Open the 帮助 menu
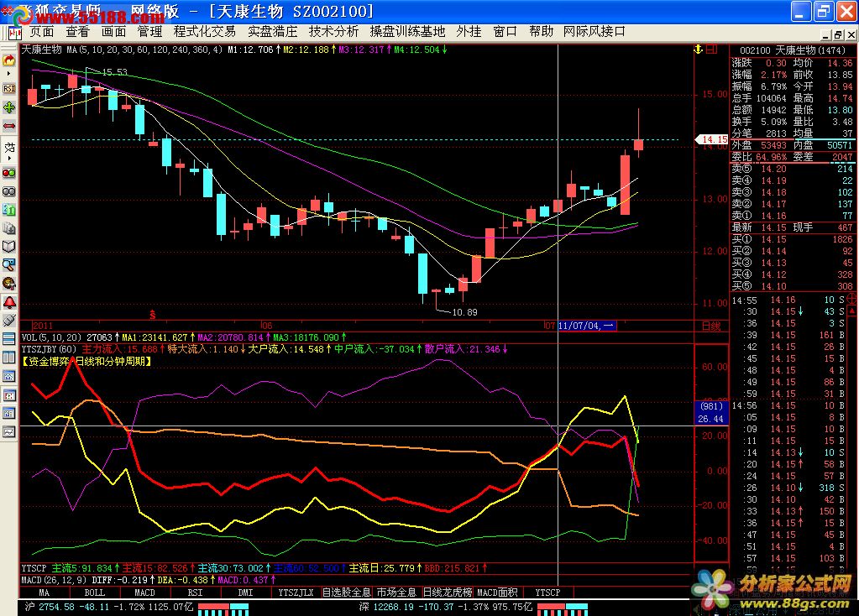859x616 pixels. click(x=542, y=32)
